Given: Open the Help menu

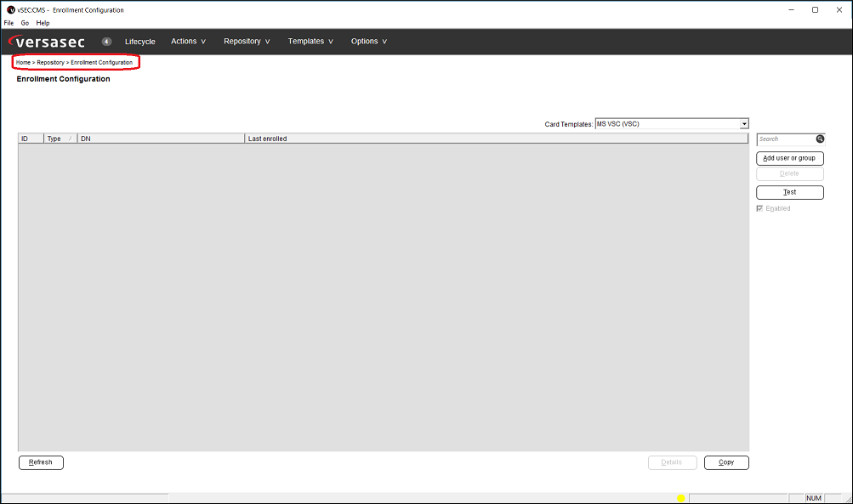Looking at the screenshot, I should point(43,23).
